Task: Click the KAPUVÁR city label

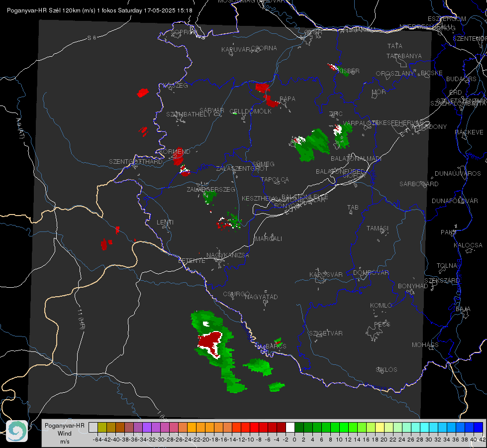Action: click(x=236, y=50)
